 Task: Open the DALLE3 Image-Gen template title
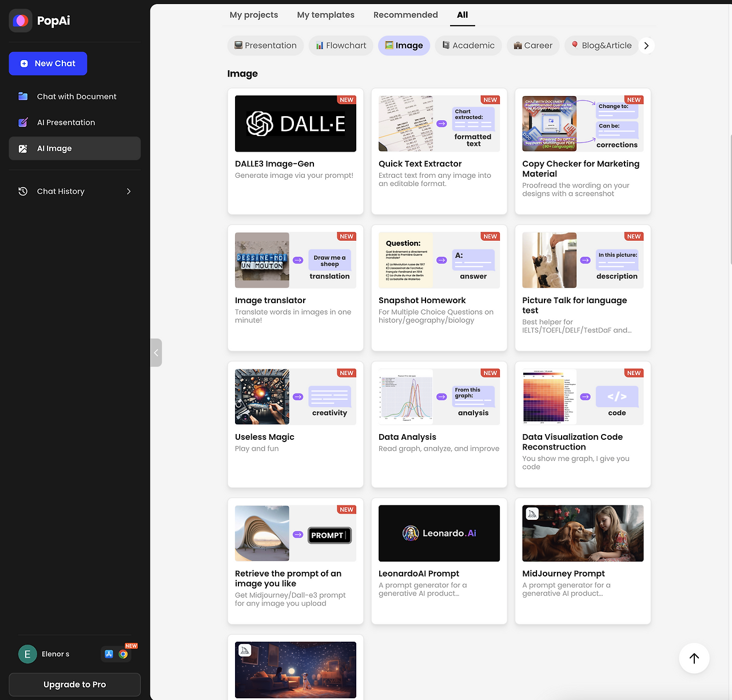(x=274, y=164)
